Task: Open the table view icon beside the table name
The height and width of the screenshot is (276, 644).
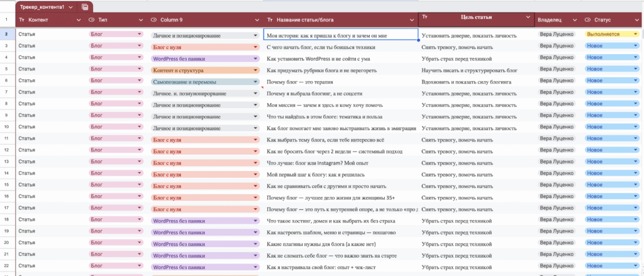Action: pyautogui.click(x=85, y=6)
